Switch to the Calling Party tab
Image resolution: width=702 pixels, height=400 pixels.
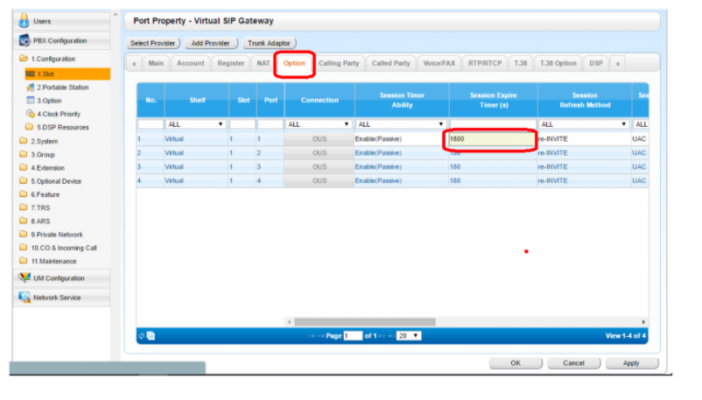click(x=338, y=63)
